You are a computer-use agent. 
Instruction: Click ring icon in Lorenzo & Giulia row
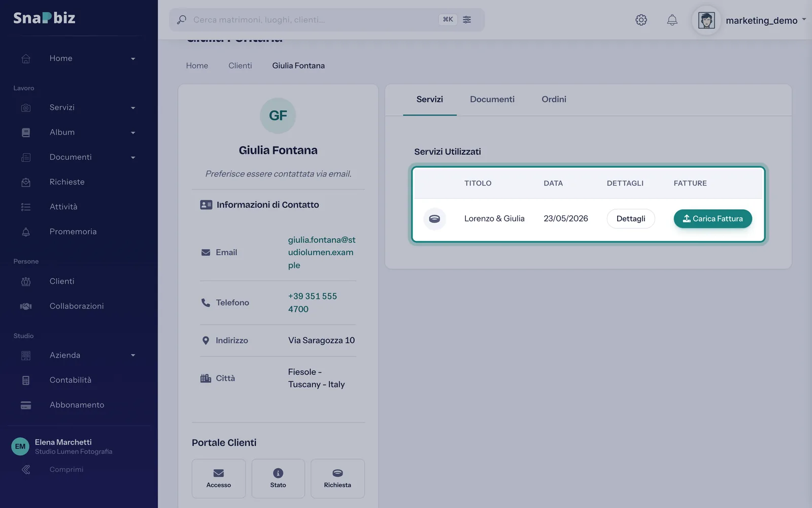pyautogui.click(x=434, y=218)
